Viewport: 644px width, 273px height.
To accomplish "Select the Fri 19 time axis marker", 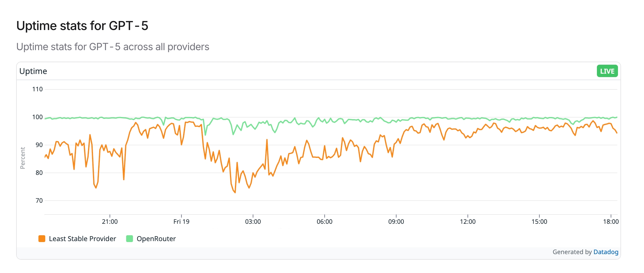I will pos(181,222).
